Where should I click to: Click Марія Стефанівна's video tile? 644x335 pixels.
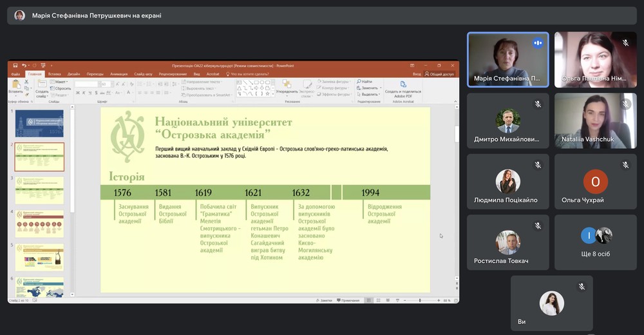pyautogui.click(x=507, y=60)
